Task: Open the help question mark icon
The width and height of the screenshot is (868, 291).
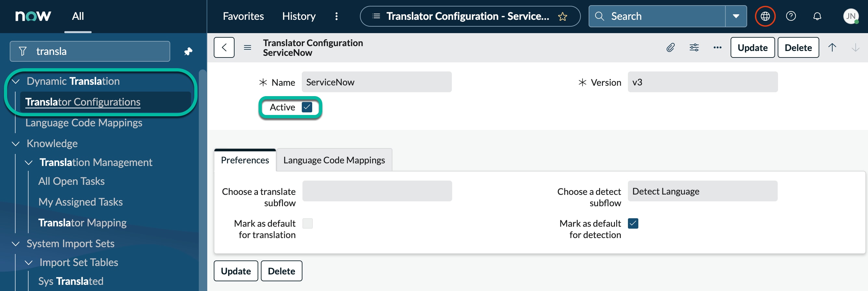Action: [790, 16]
